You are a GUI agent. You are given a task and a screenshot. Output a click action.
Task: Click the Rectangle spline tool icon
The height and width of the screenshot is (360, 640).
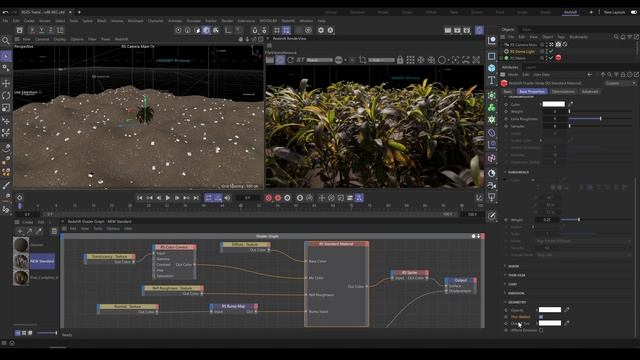[x=492, y=56]
